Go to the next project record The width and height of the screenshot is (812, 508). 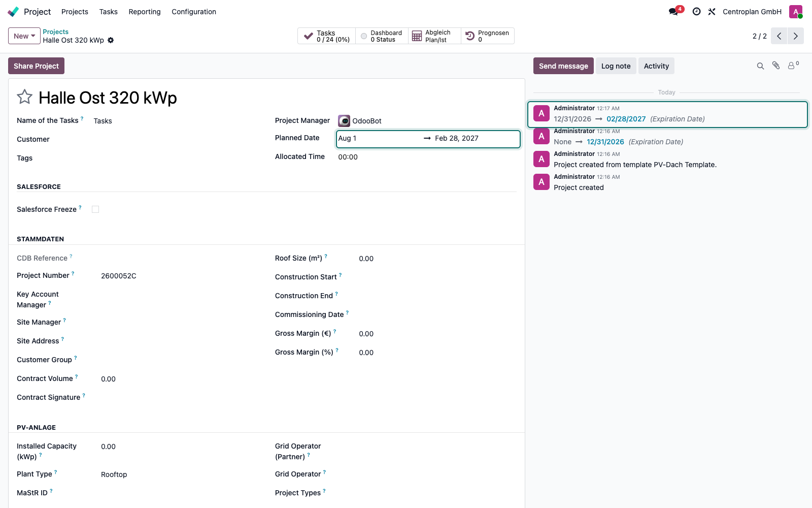796,36
